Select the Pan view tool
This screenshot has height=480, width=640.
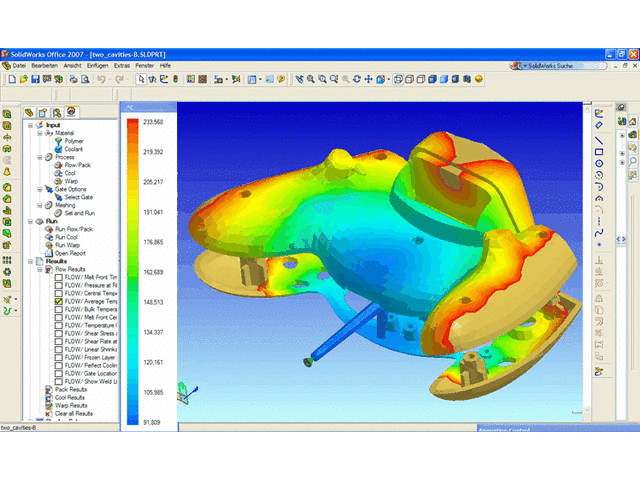[370, 78]
